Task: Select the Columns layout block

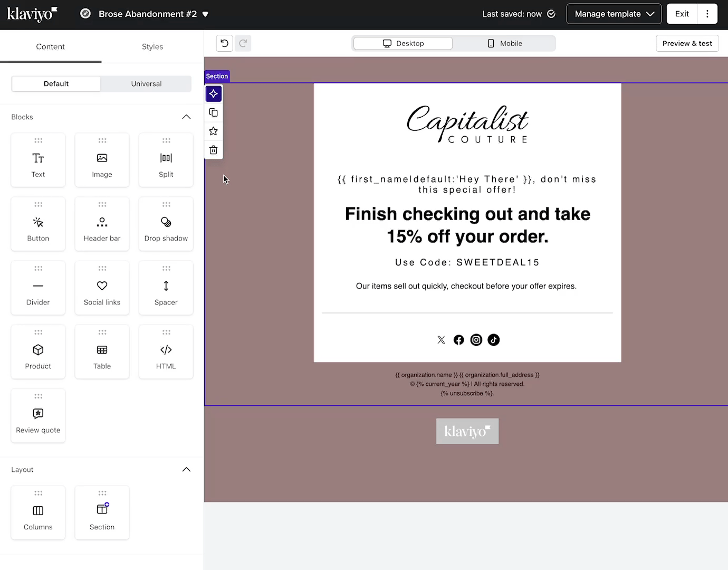Action: (38, 512)
